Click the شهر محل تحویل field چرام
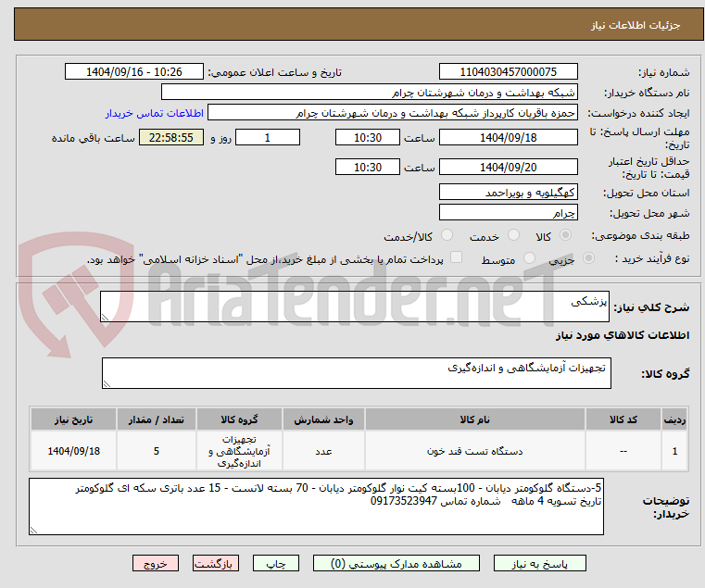 508,212
